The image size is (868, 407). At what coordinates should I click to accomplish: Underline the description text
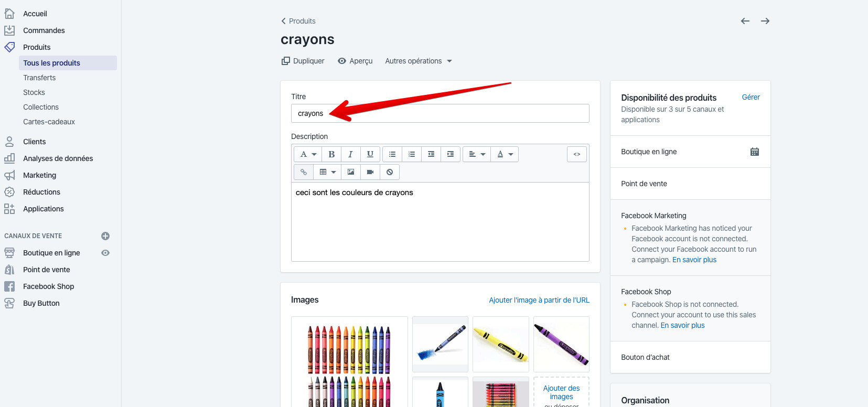click(x=370, y=154)
